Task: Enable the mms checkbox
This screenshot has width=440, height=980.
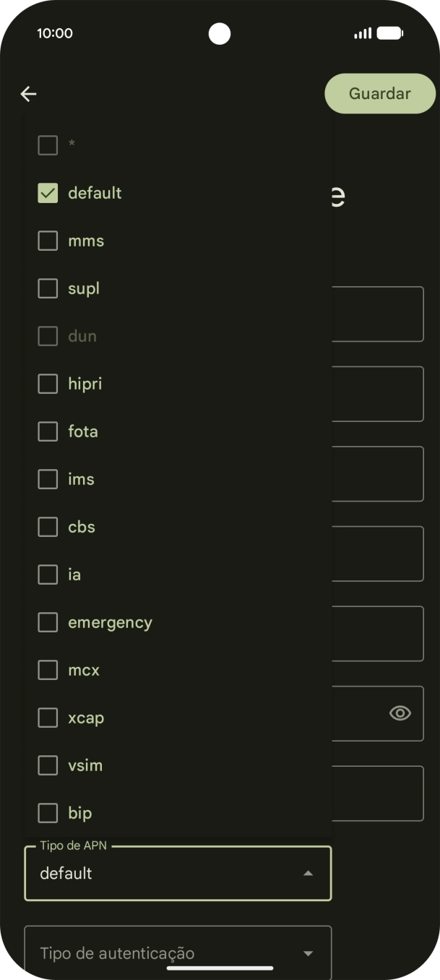Action: (x=48, y=241)
